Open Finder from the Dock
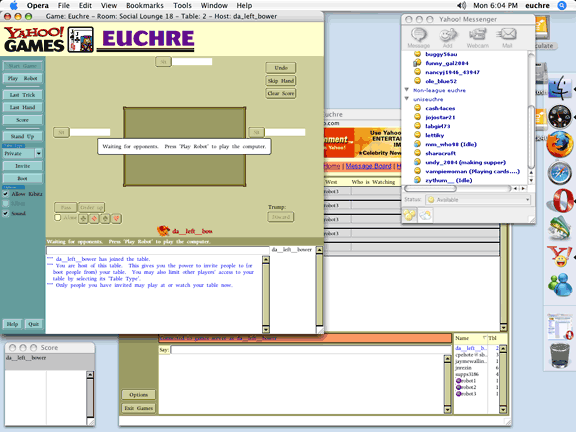Screen dimensions: 576x432 (x=559, y=87)
